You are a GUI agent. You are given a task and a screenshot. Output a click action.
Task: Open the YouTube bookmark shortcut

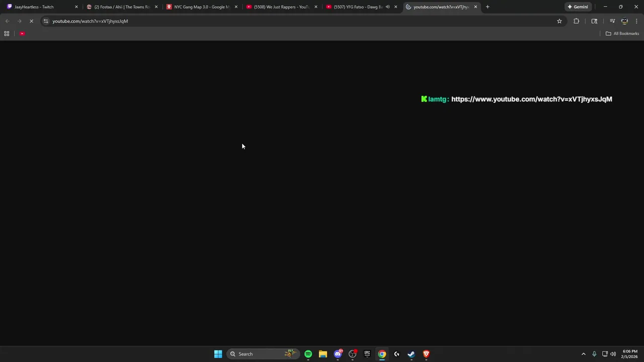click(22, 34)
